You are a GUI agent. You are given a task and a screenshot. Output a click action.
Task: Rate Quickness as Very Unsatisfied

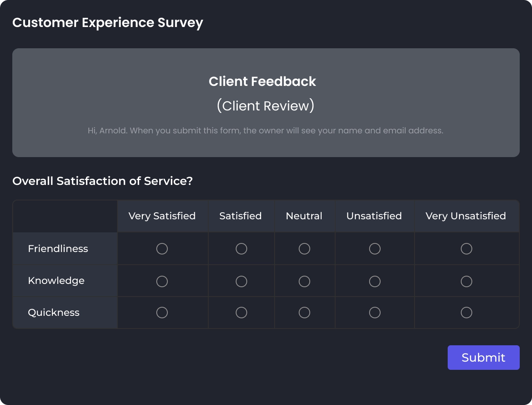467,313
